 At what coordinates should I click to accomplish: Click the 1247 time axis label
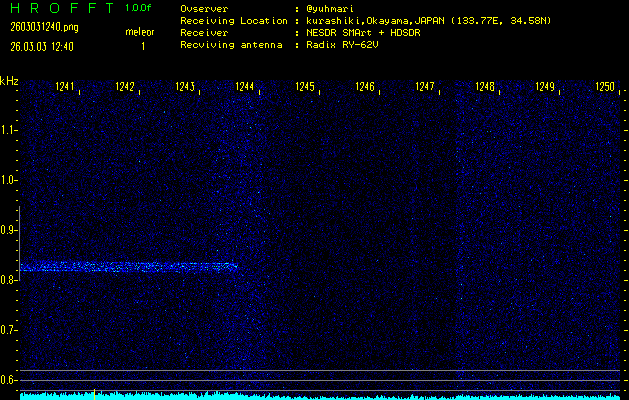tap(424, 87)
